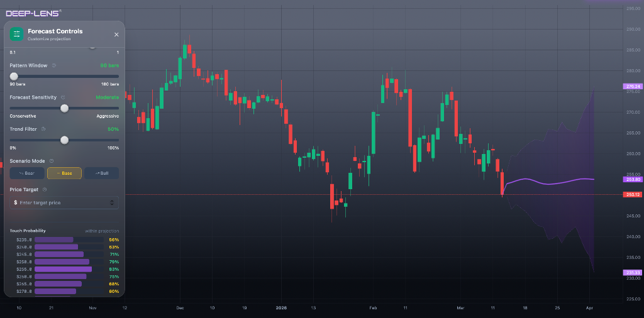Open the Pattern Window info tooltip icon
This screenshot has width=644, height=318.
(54, 65)
